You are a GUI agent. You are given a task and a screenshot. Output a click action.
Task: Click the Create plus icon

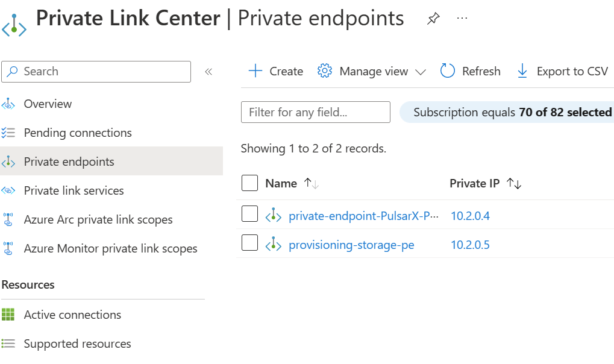[x=255, y=71]
